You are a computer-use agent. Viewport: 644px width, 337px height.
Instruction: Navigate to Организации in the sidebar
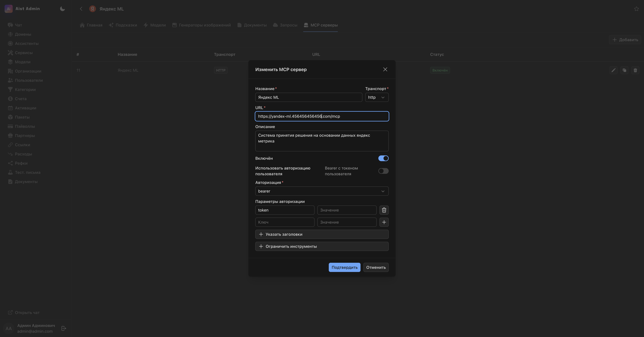(x=24, y=71)
